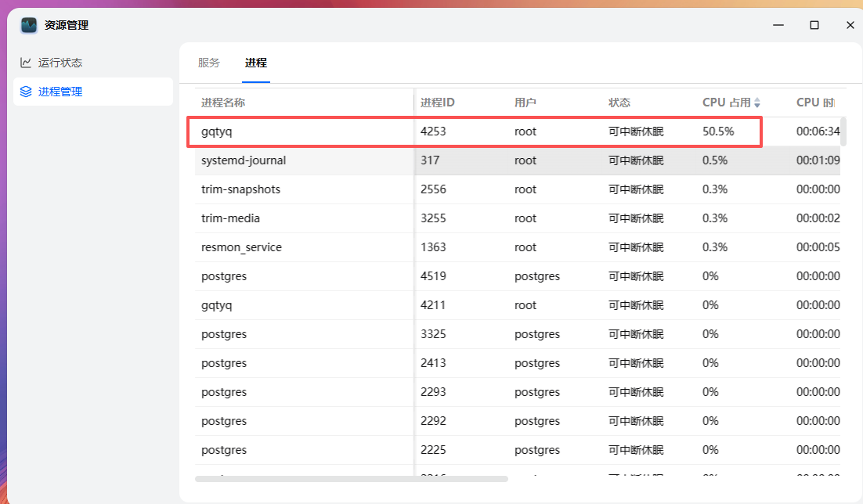
Task: Select the postgres process with ID 2292
Action: pyautogui.click(x=518, y=421)
